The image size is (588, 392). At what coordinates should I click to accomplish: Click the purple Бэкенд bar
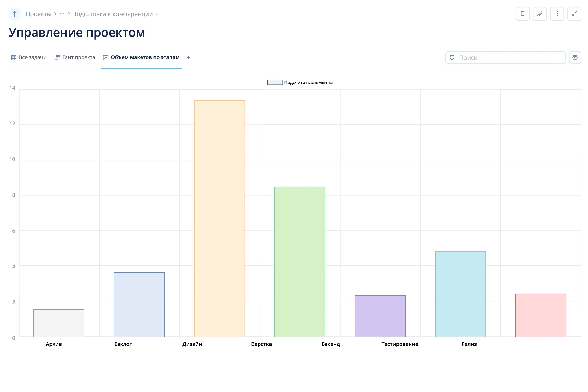(380, 316)
